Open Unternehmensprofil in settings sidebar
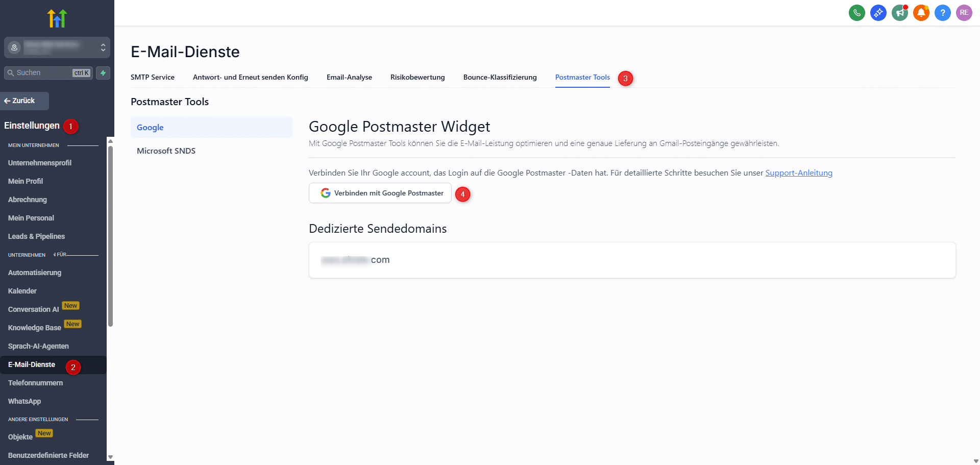980x465 pixels. point(40,163)
